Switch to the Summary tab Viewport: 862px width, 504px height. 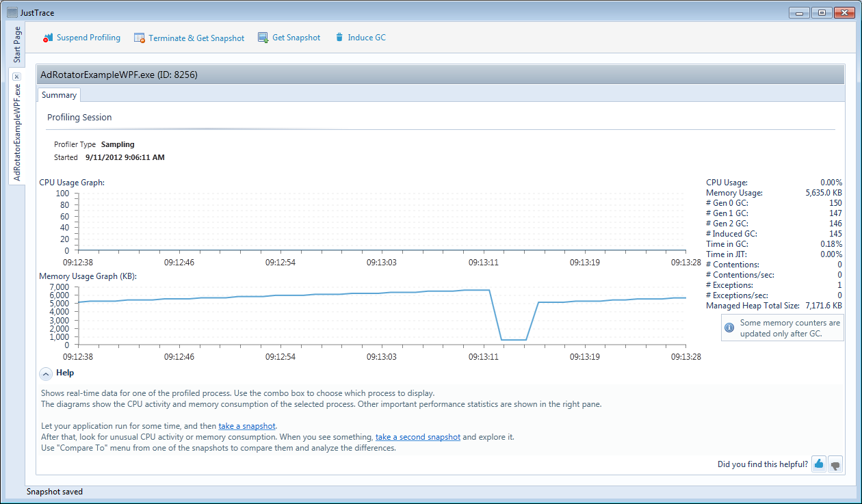tap(59, 95)
